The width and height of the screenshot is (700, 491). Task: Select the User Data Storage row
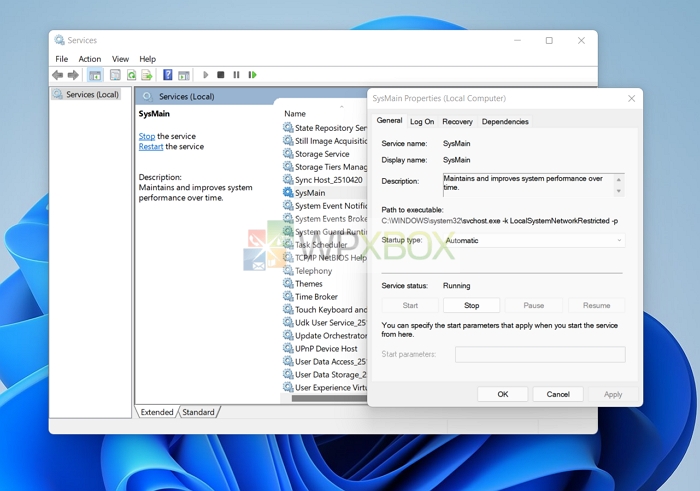325,374
